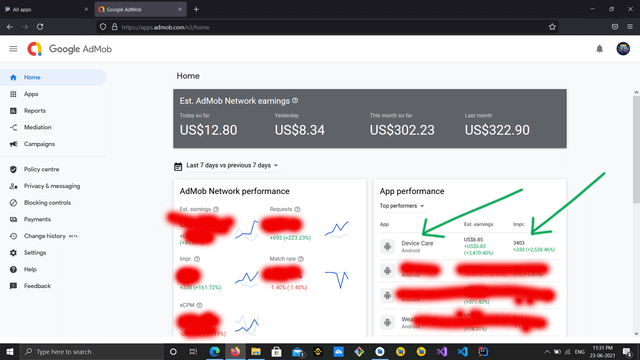Open the Last 7 days date range dropdown
Screen dimensions: 640x360
(232, 165)
